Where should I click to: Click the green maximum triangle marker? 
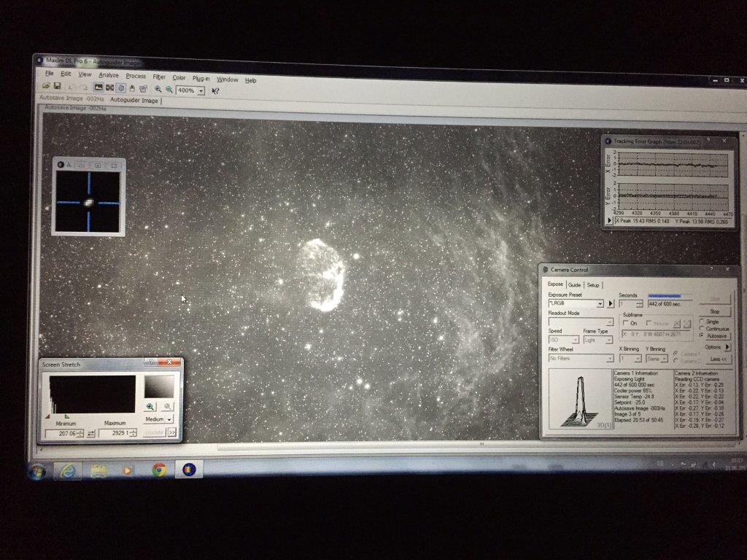66,416
